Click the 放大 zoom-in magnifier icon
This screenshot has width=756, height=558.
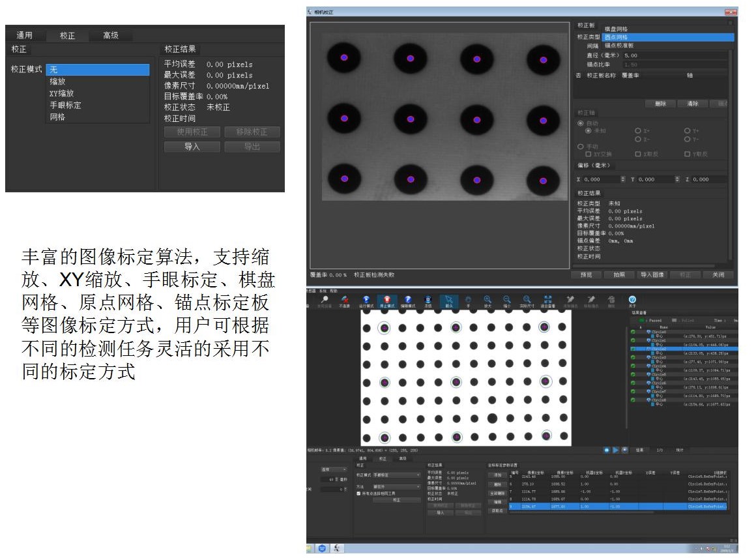[x=487, y=300]
